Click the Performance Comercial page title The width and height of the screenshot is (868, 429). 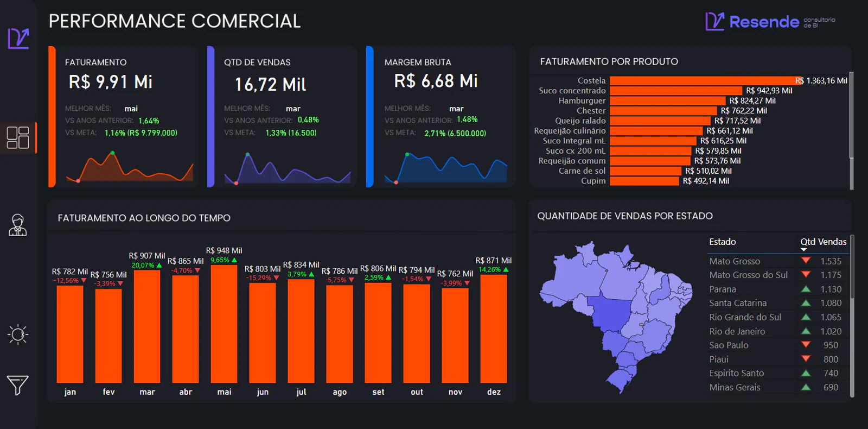coord(175,21)
